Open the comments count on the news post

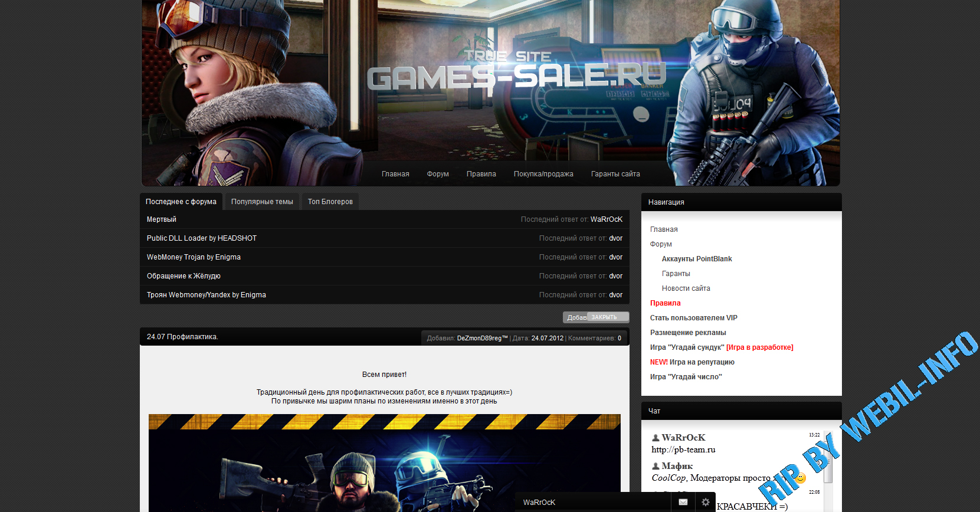(x=620, y=338)
